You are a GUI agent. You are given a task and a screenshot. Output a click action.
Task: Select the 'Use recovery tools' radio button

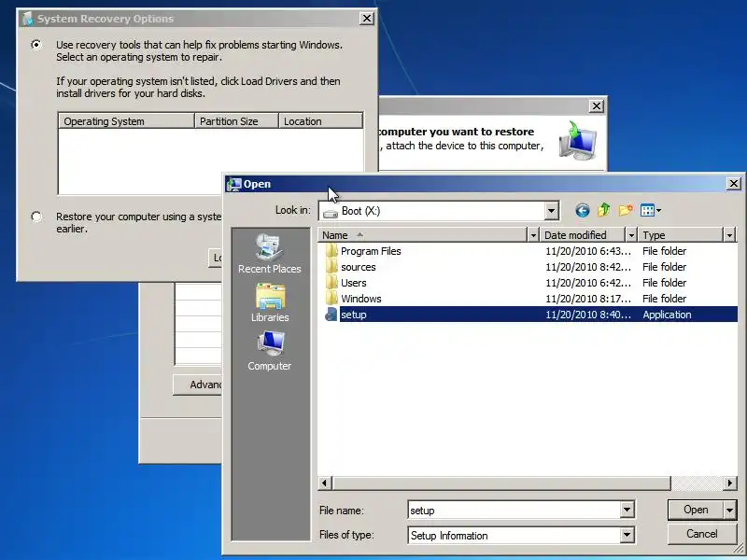(36, 44)
